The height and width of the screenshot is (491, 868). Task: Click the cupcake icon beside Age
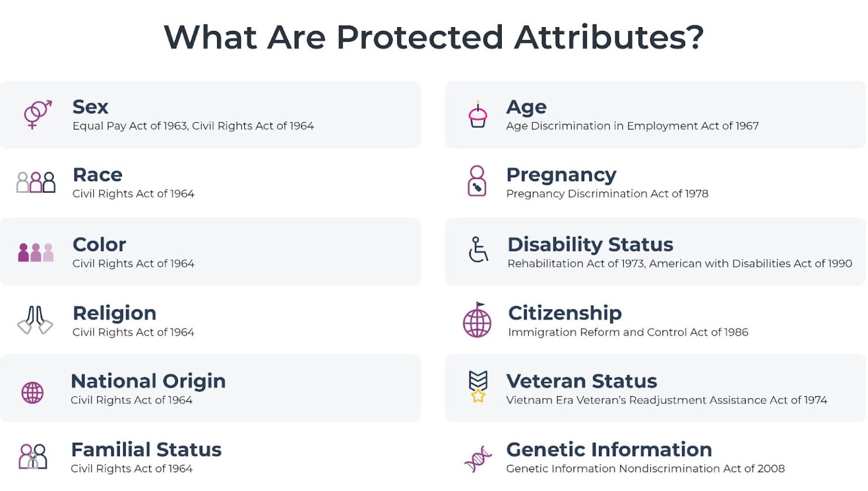478,115
